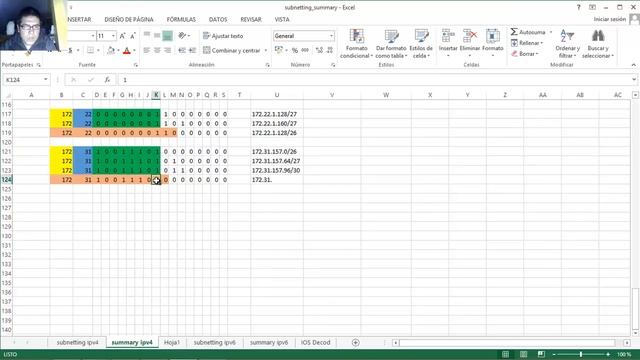
Task: Open Dar formato como tabla gallery
Action: (391, 44)
